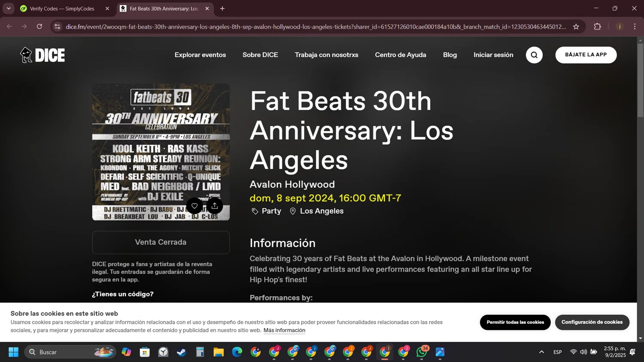Screen dimensions: 644x362
Task: Open the clock and date panel
Action: click(615, 352)
